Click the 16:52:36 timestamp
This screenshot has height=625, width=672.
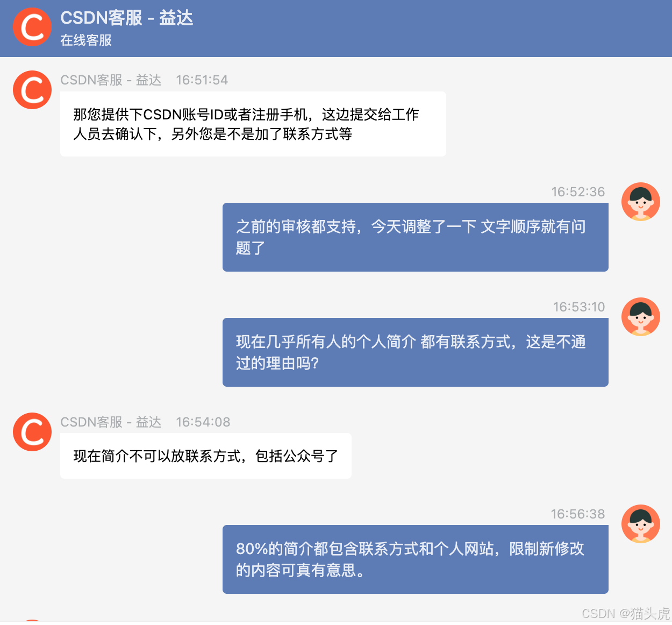pyautogui.click(x=578, y=191)
